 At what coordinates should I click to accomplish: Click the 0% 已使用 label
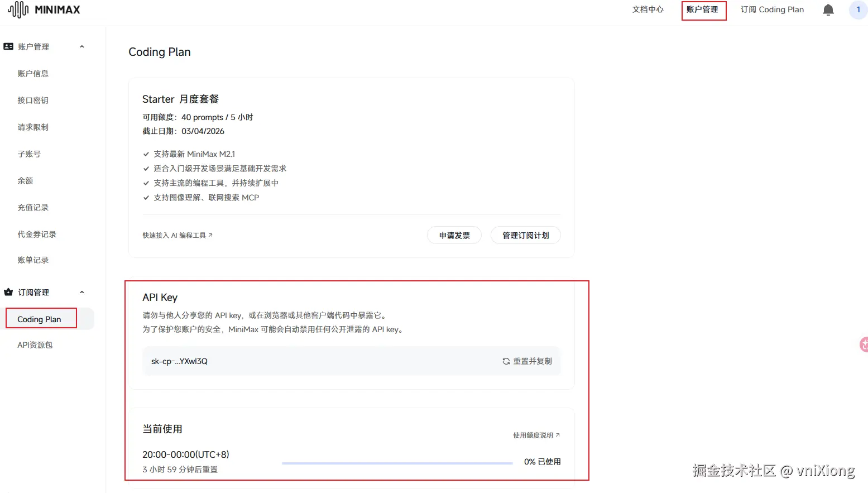pos(543,462)
